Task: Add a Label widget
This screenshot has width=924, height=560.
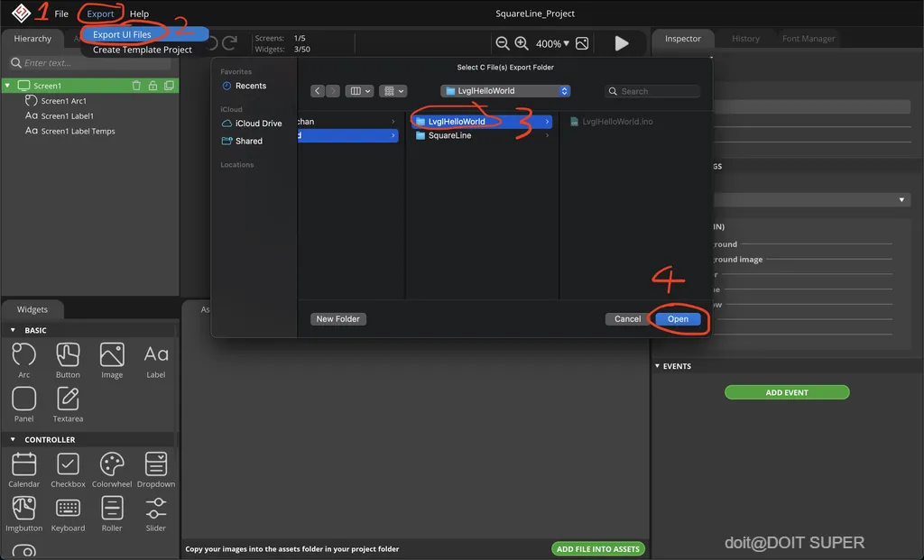Action: [x=155, y=361]
